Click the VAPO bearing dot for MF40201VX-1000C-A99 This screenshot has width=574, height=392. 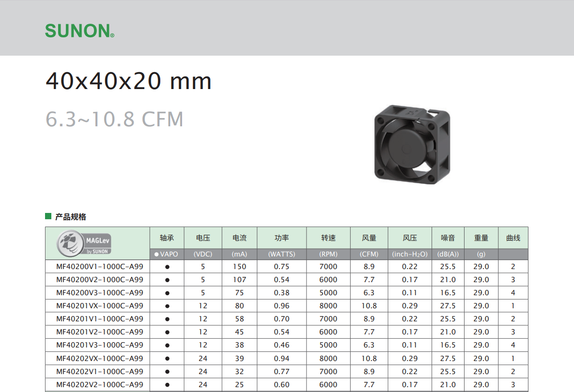click(x=167, y=306)
